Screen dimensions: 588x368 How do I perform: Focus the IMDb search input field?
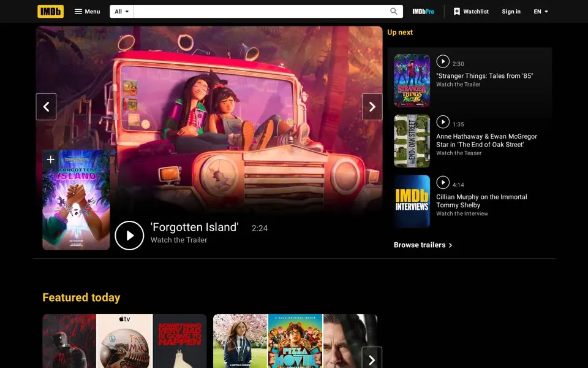[x=261, y=11]
